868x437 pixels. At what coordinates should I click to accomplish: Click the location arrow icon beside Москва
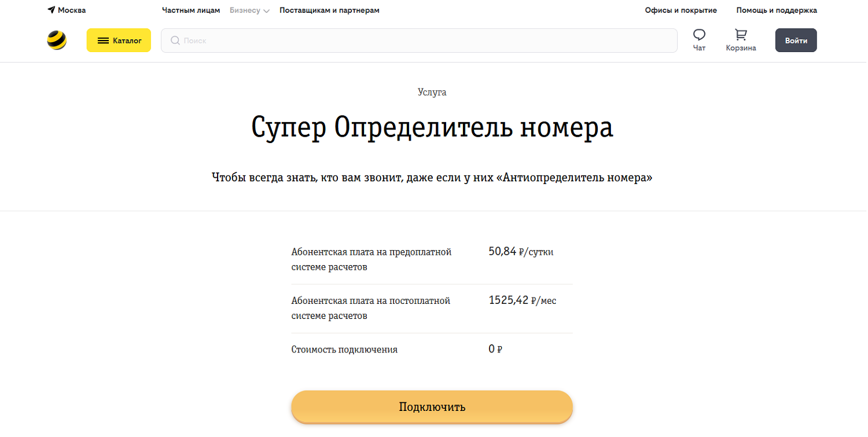point(51,10)
